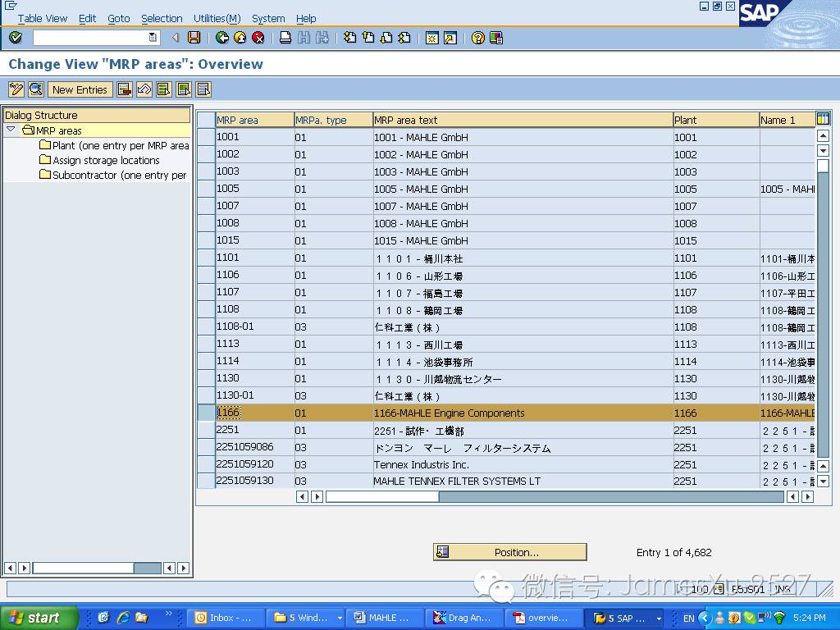Open Assign storage locations folder
This screenshot has height=630, width=840.
99,160
